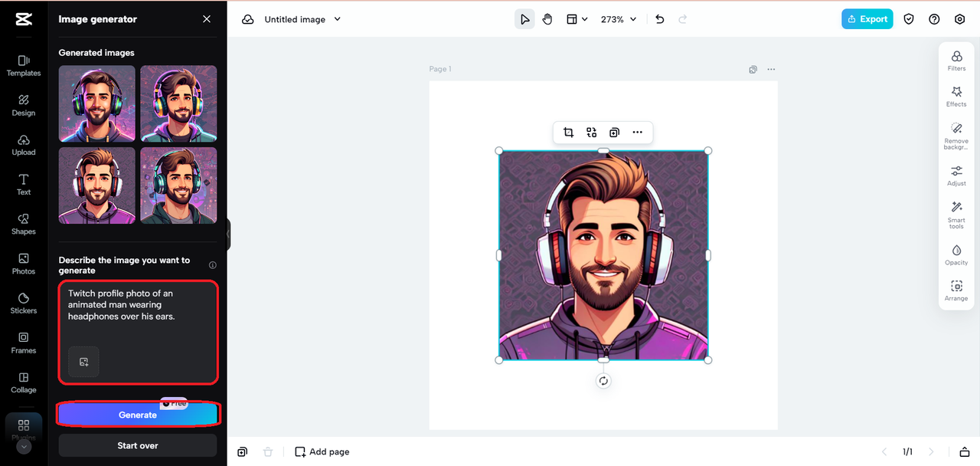Open Filters in right panel
Screen dimensions: 980x466
956,61
